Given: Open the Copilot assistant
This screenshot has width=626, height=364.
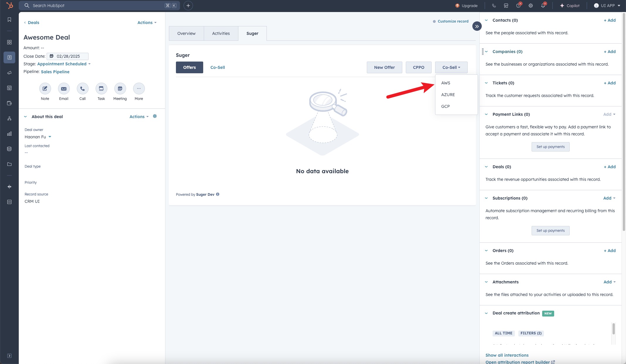Looking at the screenshot, I should tap(569, 6).
